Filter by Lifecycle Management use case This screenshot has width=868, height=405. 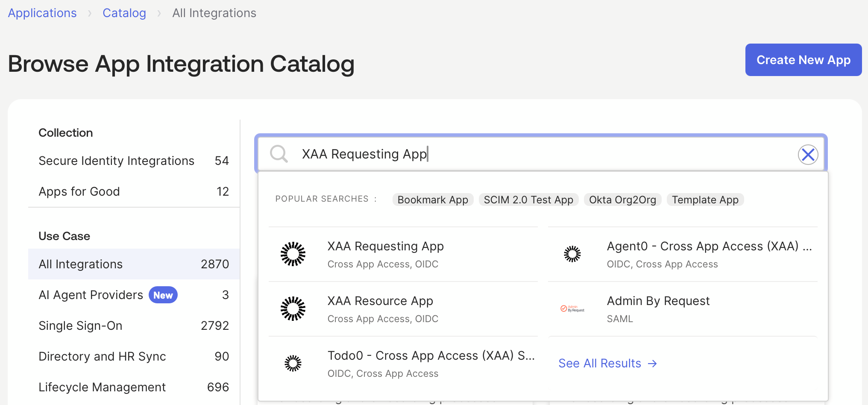click(134, 387)
